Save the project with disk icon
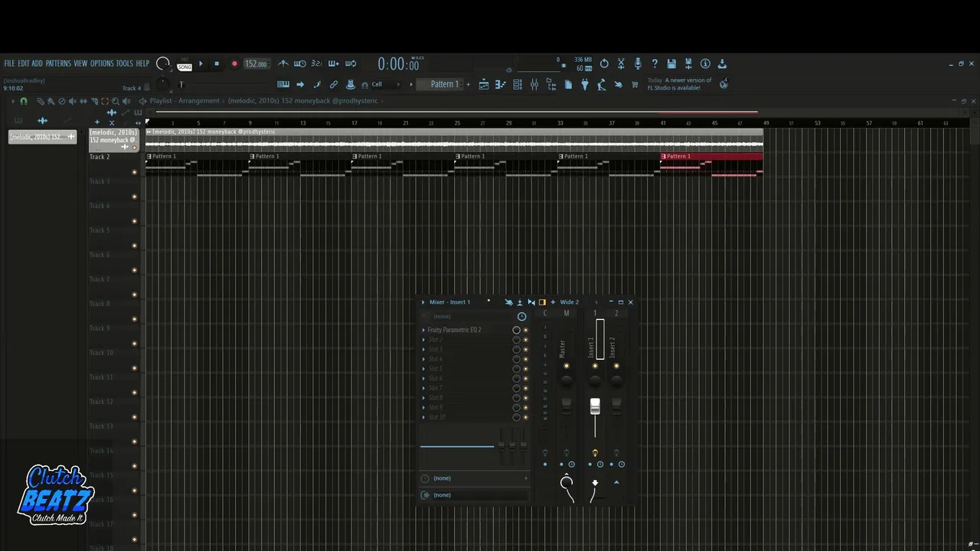Viewport: 980px width, 551px height. 671,64
